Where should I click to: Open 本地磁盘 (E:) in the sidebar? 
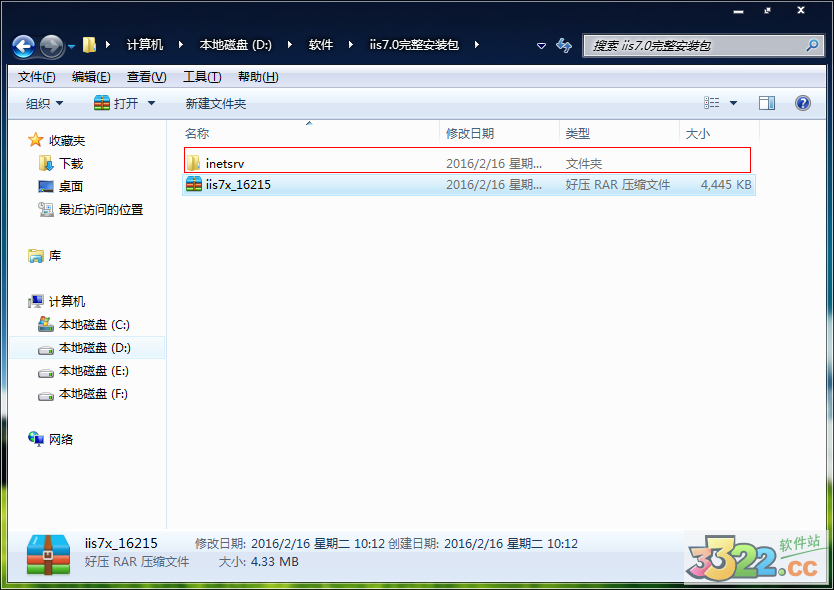click(94, 371)
